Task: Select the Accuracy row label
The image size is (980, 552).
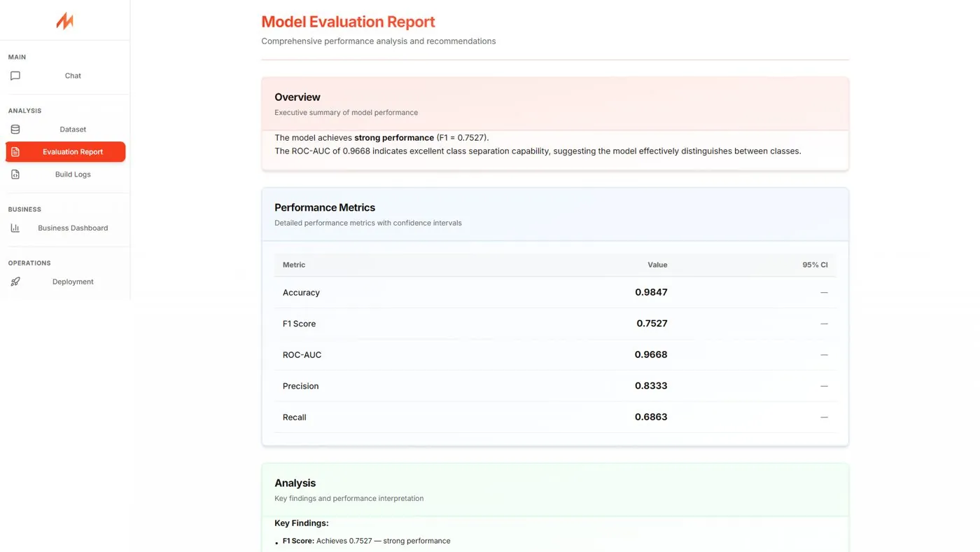Action: (x=301, y=293)
